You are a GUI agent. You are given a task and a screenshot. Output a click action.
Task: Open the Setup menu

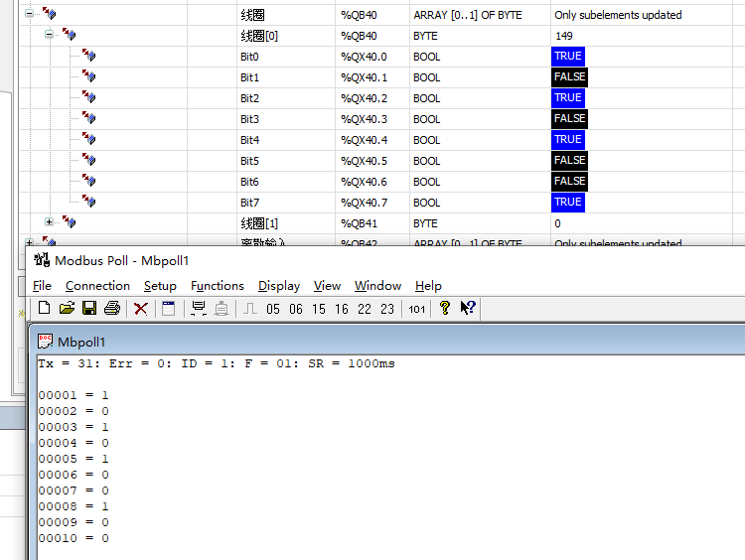click(160, 286)
